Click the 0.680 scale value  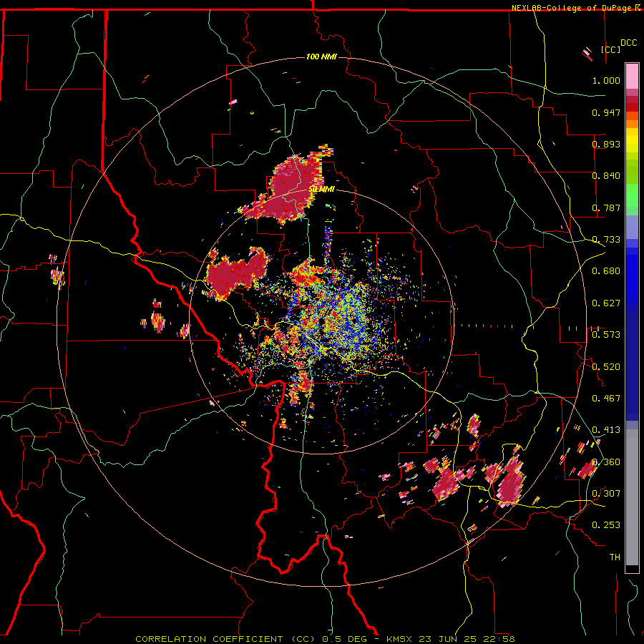coord(606,271)
